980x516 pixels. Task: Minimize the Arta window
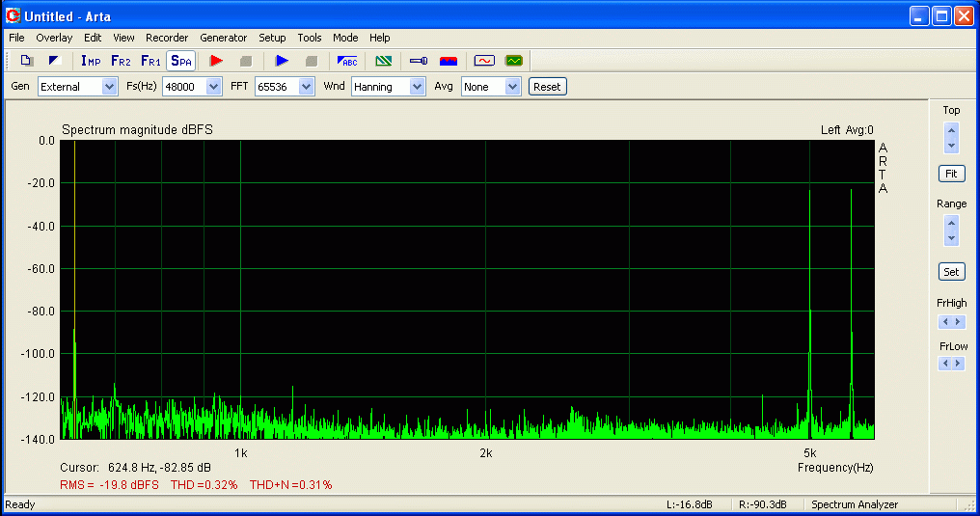[x=918, y=15]
